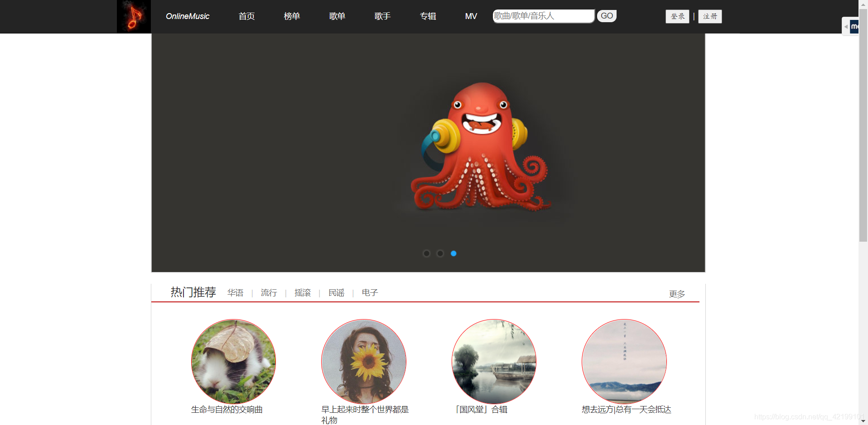Select the third highlighted carousel dot
Image resolution: width=868 pixels, height=425 pixels.
point(453,253)
